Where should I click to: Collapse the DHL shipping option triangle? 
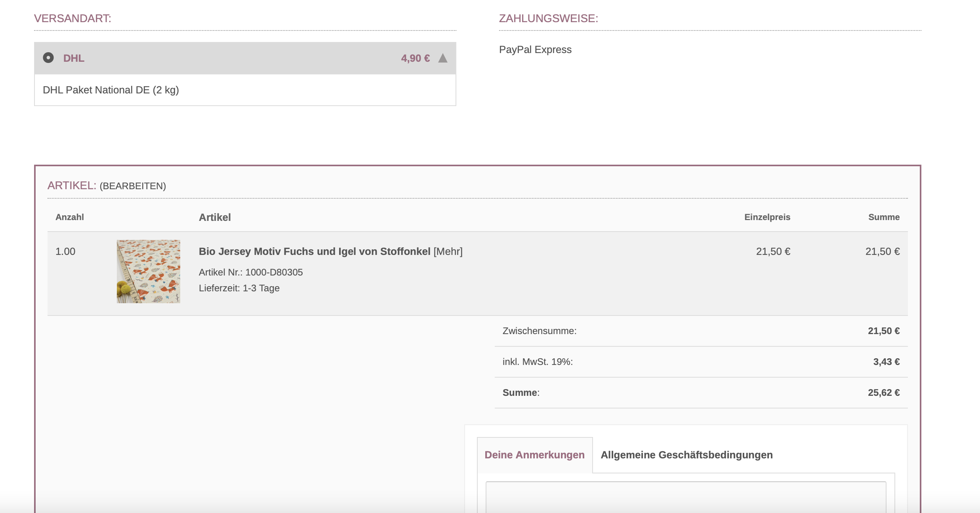coord(443,58)
